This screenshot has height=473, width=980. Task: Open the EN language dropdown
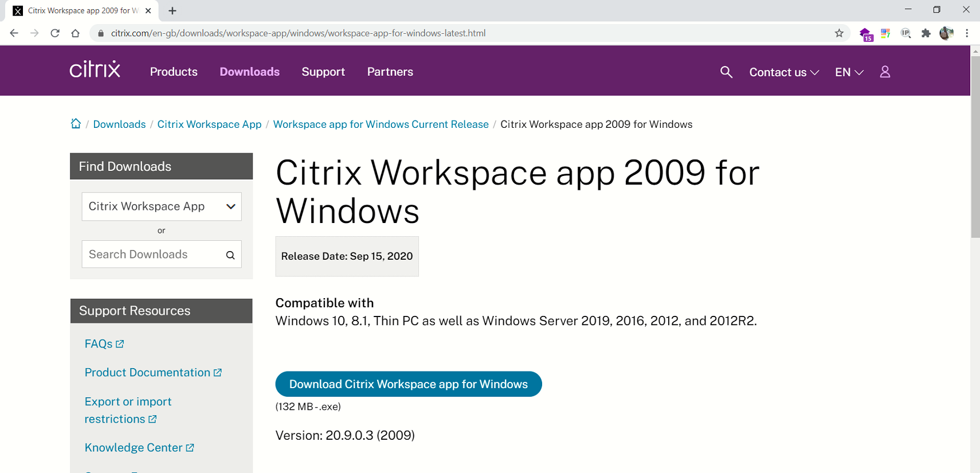[x=849, y=72]
